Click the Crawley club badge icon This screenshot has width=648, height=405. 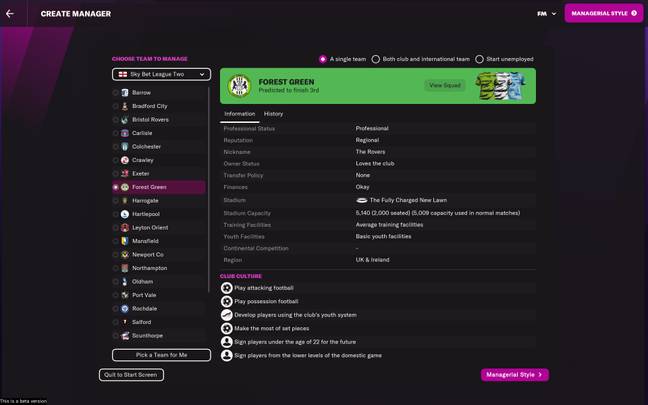pos(125,160)
